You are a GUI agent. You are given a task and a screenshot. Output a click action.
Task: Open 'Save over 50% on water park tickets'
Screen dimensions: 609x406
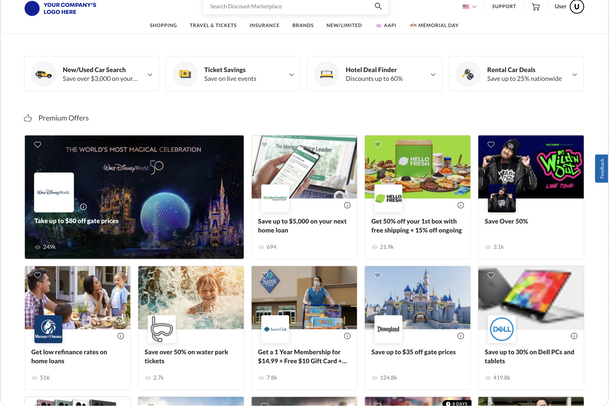coord(186,357)
